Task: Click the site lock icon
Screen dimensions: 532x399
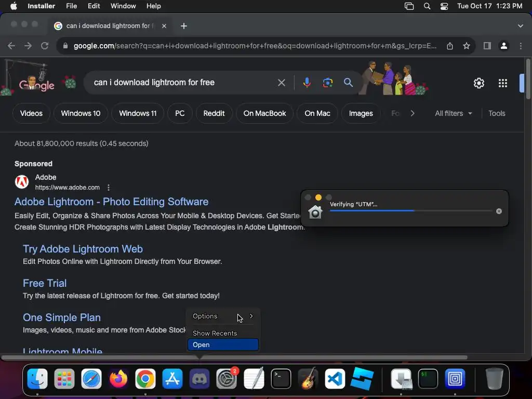Action: (65, 46)
